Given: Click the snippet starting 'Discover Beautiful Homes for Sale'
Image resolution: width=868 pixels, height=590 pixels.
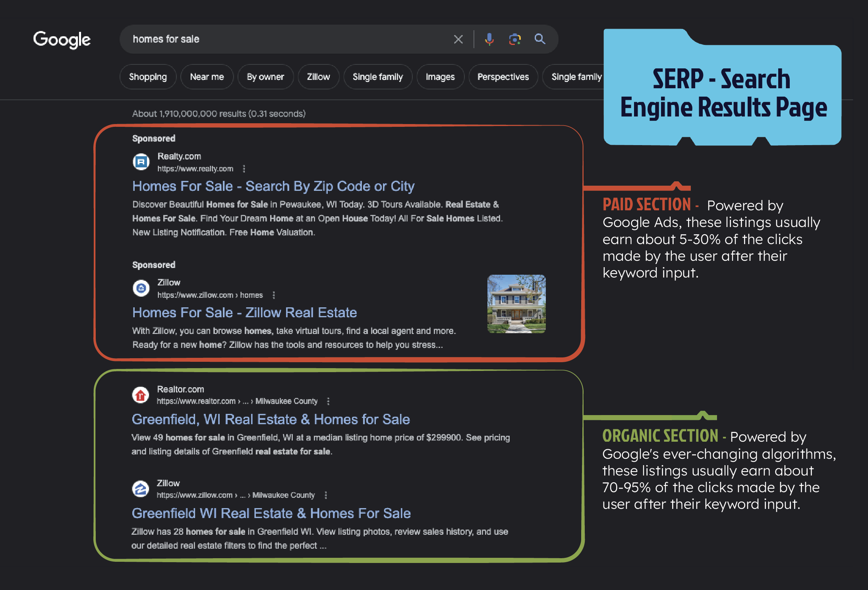Looking at the screenshot, I should (317, 218).
